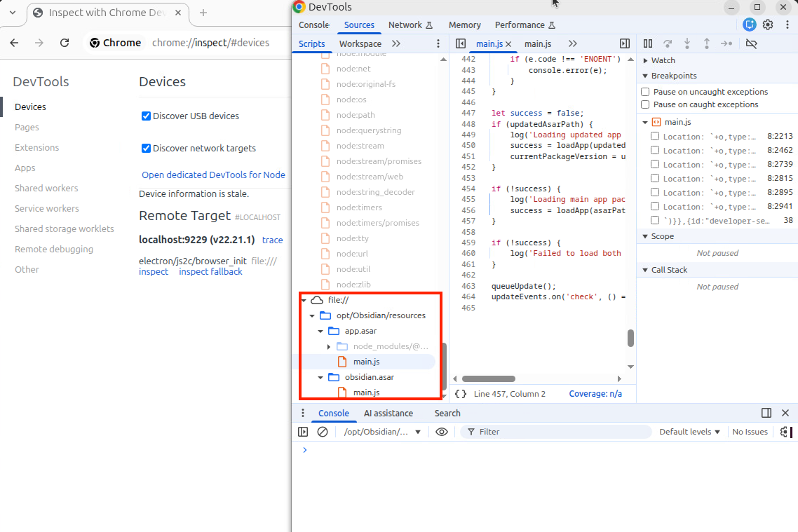Image resolution: width=798 pixels, height=532 pixels.
Task: Reload the Chrome inspect page
Action: pos(65,43)
